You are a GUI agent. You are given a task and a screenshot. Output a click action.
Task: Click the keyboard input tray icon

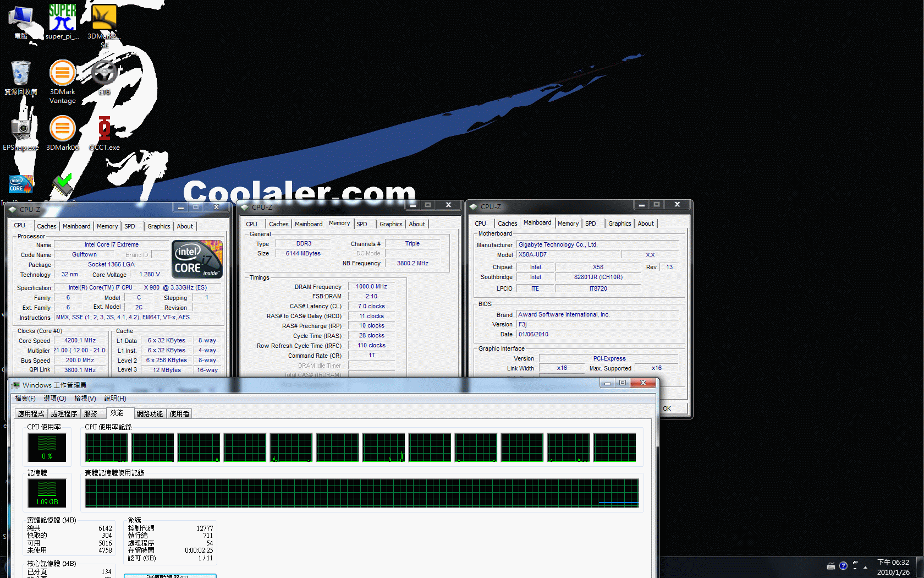(831, 566)
